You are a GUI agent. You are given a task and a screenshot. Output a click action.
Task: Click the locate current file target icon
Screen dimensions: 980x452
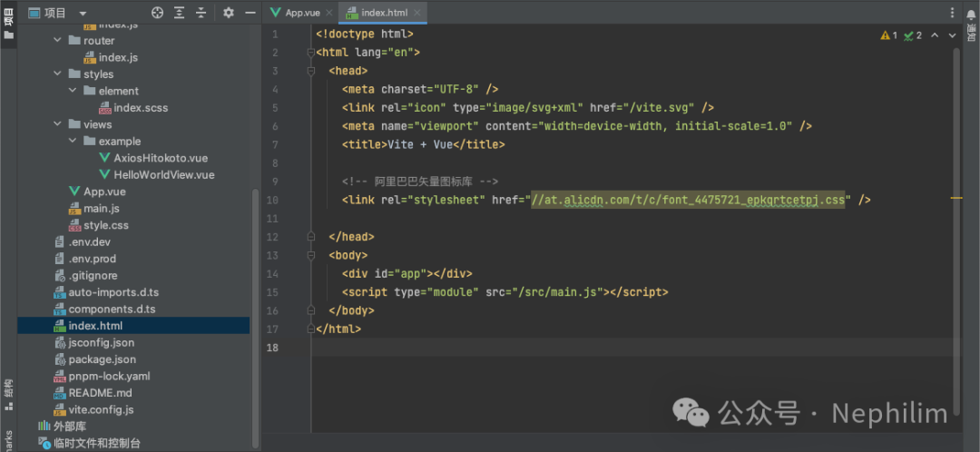[158, 13]
